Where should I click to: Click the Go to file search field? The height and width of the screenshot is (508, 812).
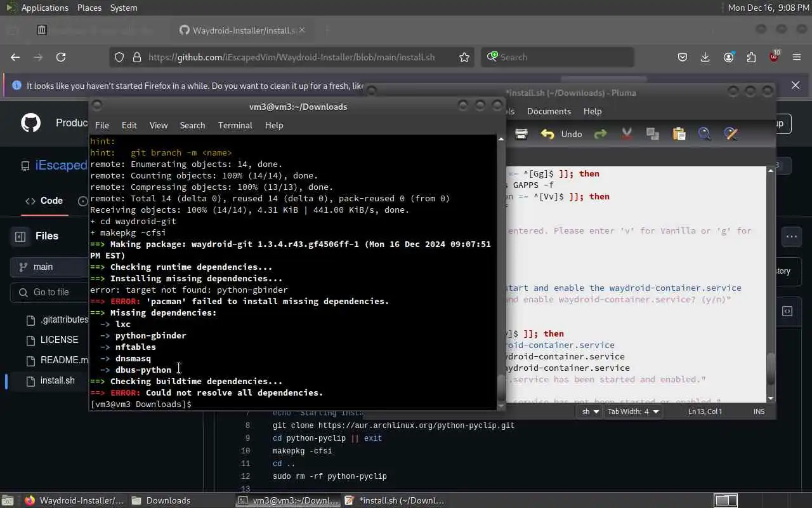pos(51,292)
